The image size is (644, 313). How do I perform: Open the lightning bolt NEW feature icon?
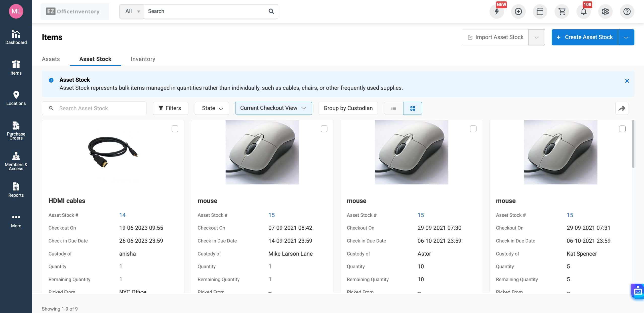pyautogui.click(x=497, y=12)
